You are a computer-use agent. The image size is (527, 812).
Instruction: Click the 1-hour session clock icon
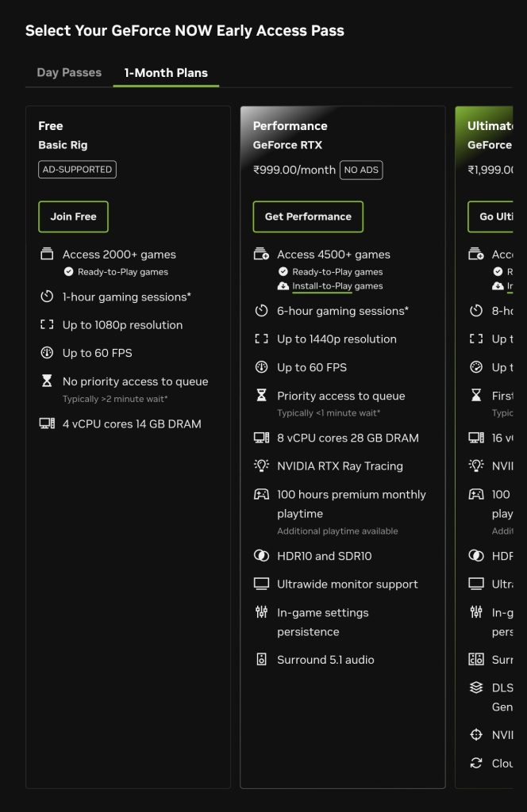pos(47,297)
